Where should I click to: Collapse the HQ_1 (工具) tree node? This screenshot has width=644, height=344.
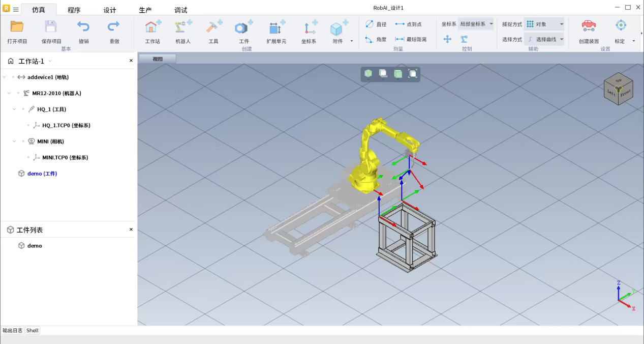[x=14, y=109]
